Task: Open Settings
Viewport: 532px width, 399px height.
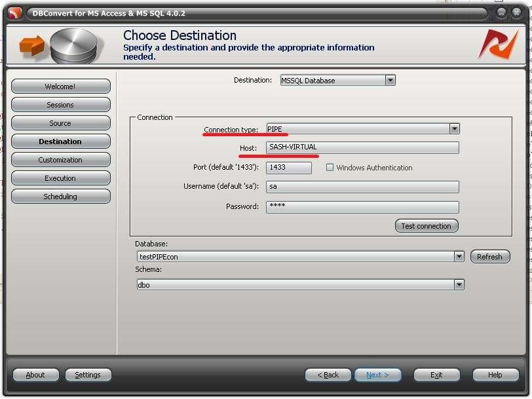Action: click(x=88, y=375)
